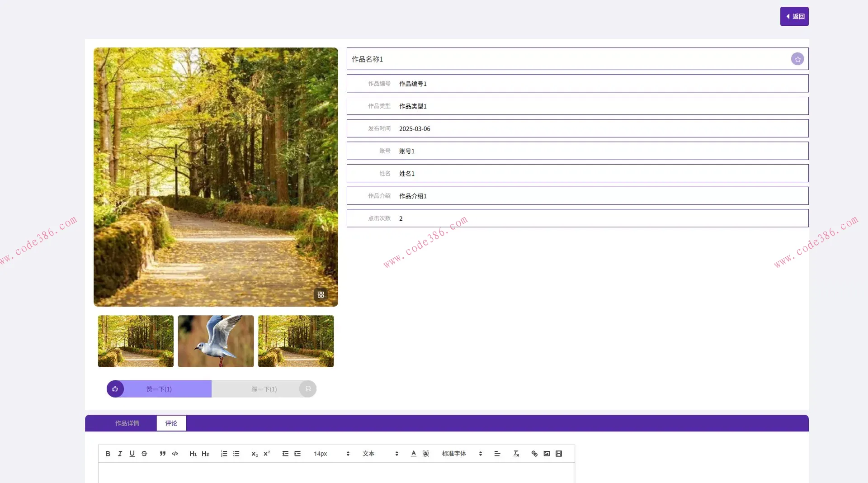Open the text background color picker
Viewport: 868px width, 483px height.
tap(426, 454)
